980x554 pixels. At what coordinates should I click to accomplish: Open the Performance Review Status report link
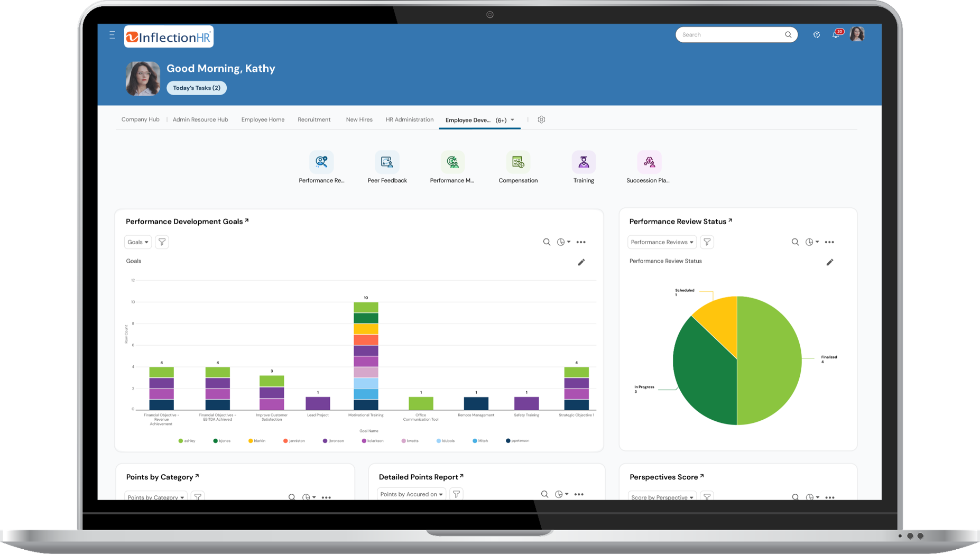pyautogui.click(x=681, y=221)
